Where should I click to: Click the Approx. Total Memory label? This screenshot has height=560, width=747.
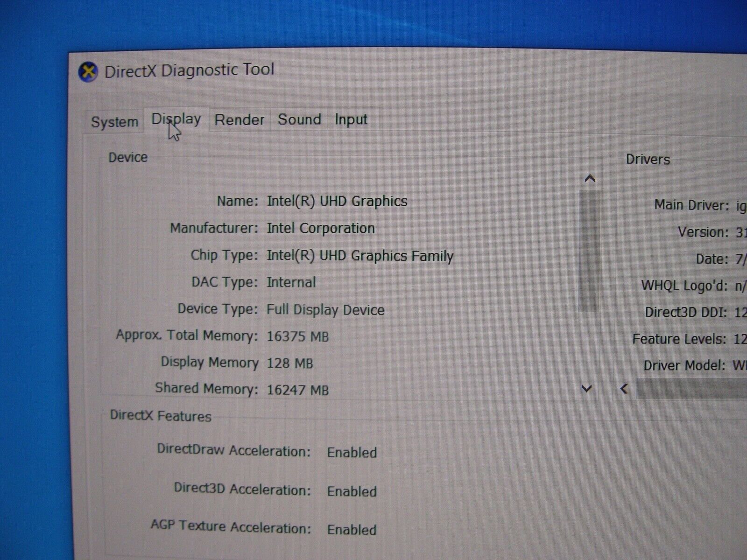click(x=187, y=336)
